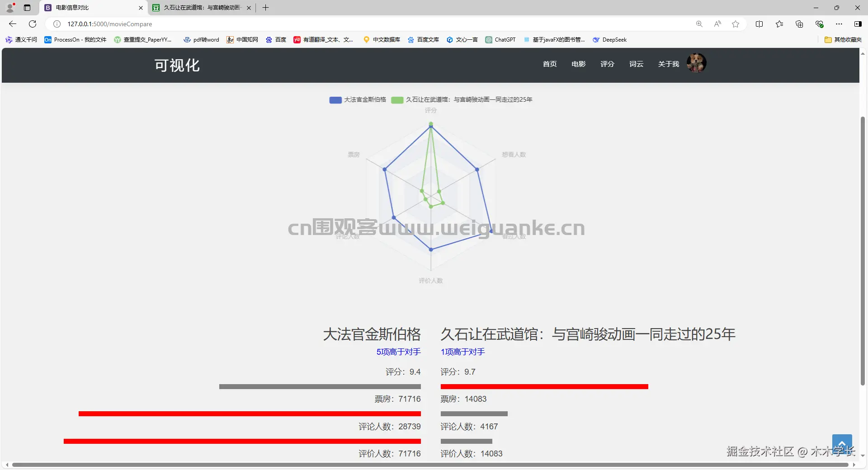
Task: Click 5项高于对手 link
Action: 399,352
